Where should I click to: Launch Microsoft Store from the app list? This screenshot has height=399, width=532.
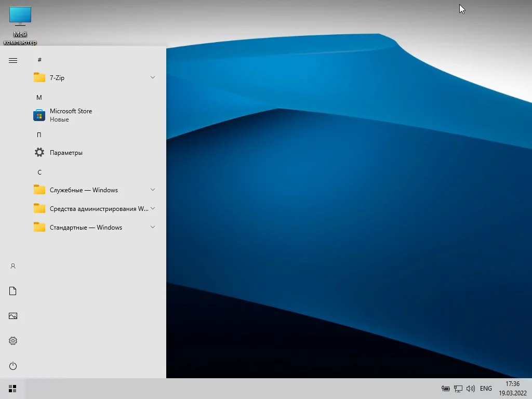[x=71, y=115]
